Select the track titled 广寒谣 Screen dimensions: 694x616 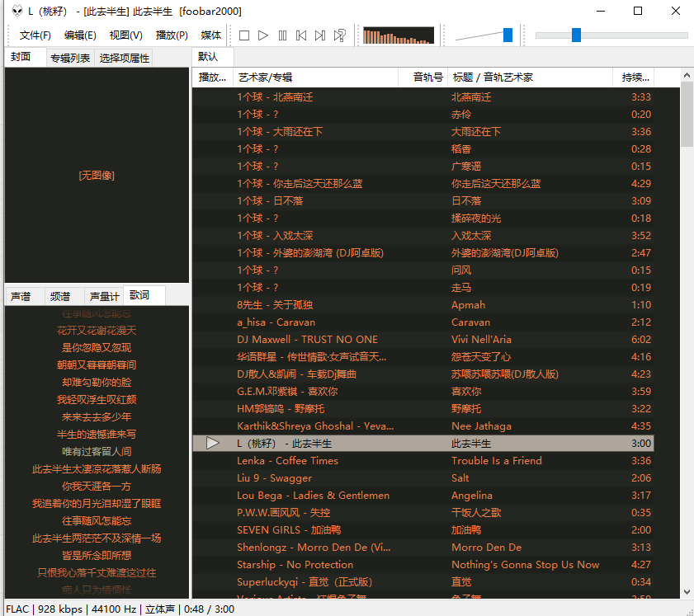pos(423,167)
